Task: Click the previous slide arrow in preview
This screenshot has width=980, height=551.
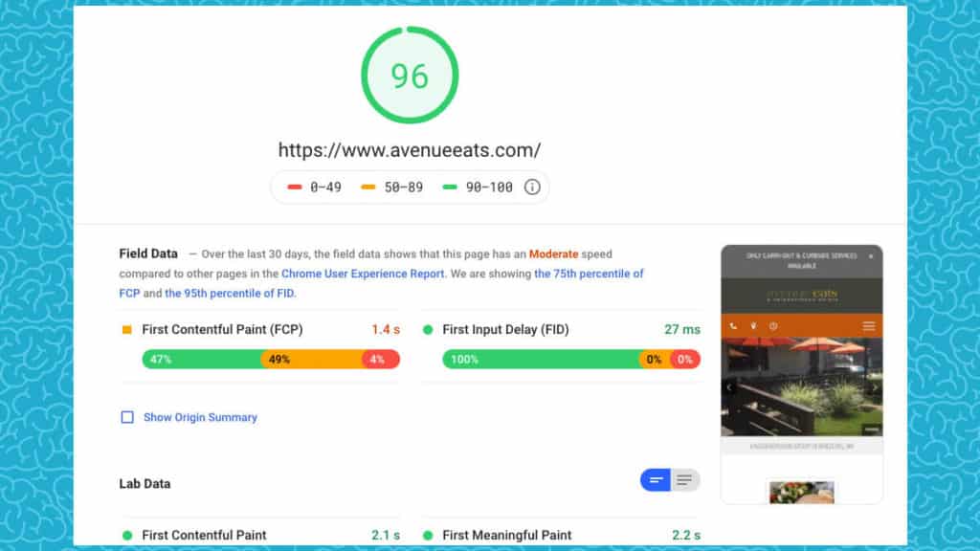Action: click(x=729, y=387)
